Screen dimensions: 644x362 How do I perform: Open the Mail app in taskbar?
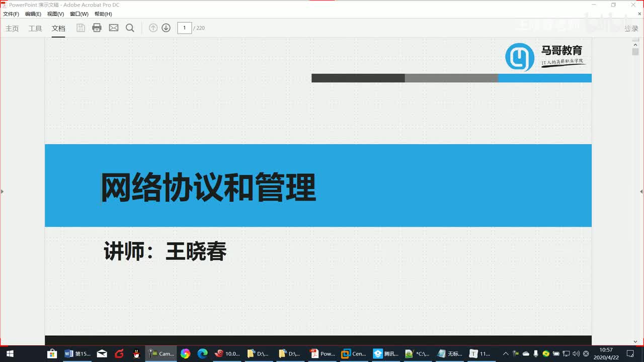coord(102,353)
